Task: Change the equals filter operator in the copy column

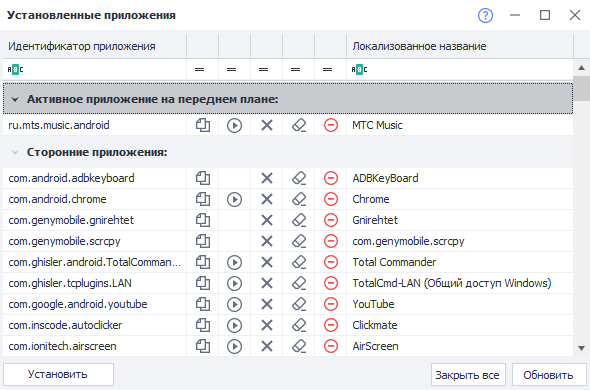Action: pyautogui.click(x=199, y=69)
